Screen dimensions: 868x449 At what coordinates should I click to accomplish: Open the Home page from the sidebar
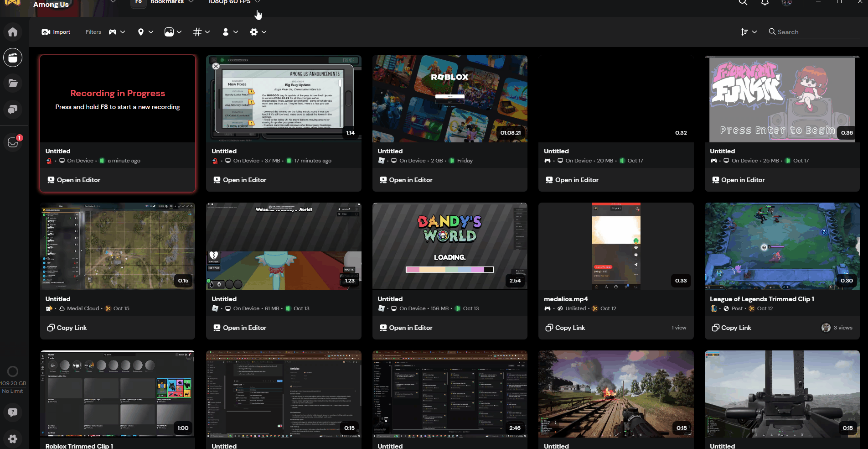[x=13, y=32]
